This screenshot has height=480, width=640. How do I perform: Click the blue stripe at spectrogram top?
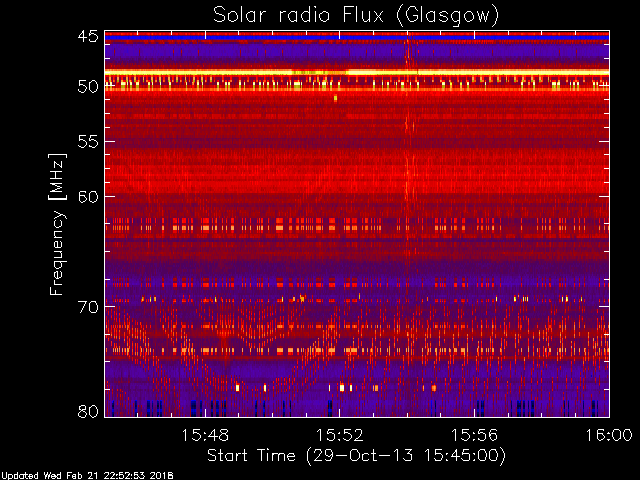click(357, 37)
